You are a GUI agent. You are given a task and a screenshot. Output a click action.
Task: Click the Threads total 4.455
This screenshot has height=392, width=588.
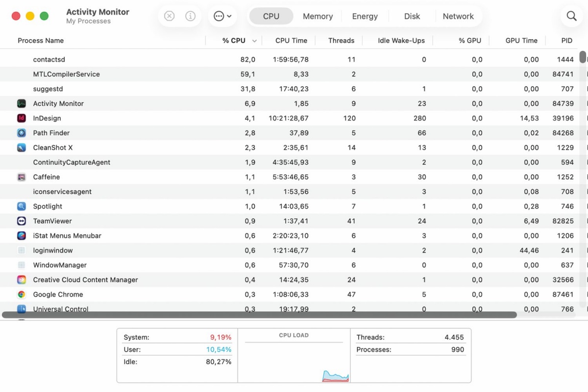(x=454, y=337)
